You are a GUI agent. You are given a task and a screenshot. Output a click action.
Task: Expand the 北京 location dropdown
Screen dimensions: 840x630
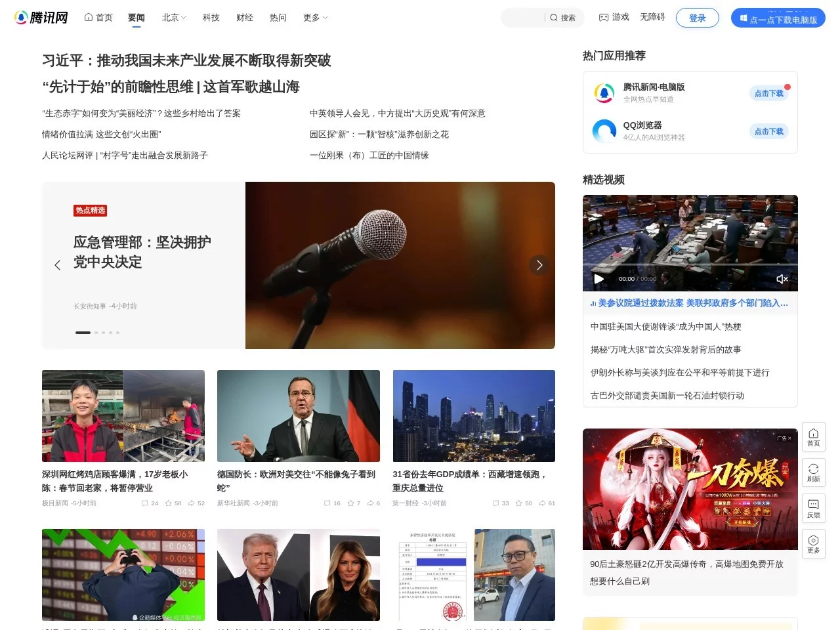(x=173, y=18)
